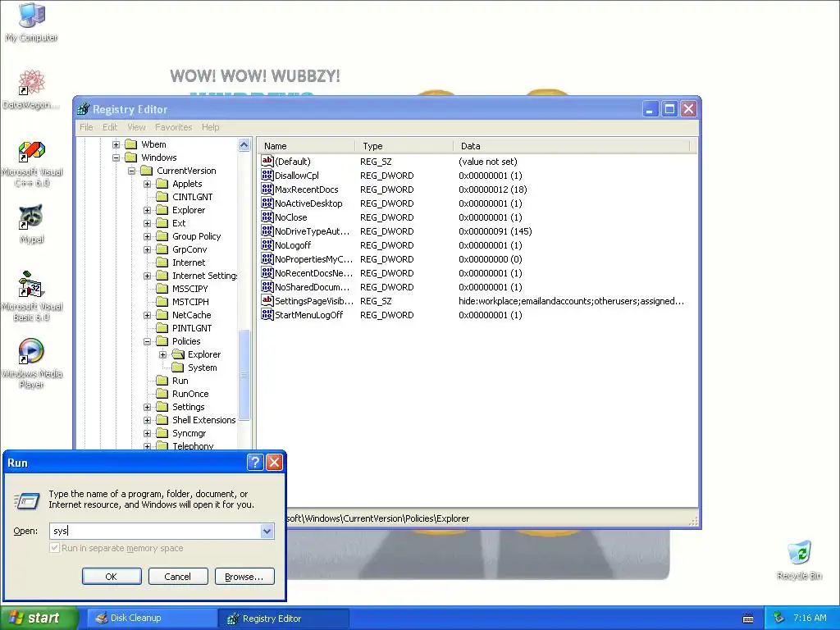The width and height of the screenshot is (840, 630).
Task: Select the SettingsPageVisibility string value icon
Action: coord(267,300)
